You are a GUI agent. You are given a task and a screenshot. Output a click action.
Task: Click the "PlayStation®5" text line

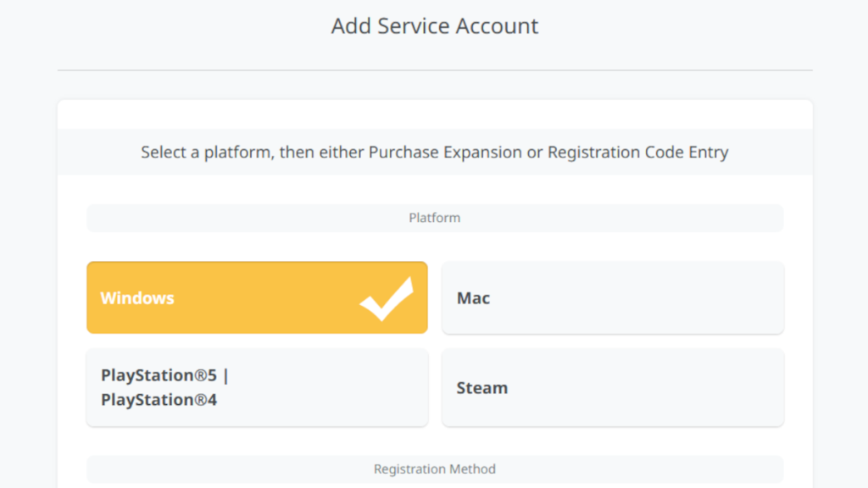click(164, 375)
